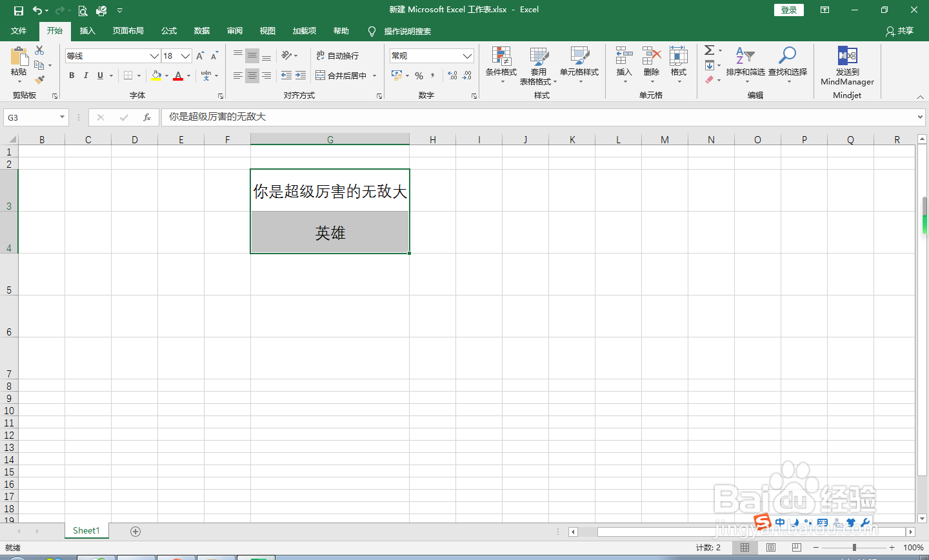
Task: Click the accounting number format icon
Action: (397, 75)
